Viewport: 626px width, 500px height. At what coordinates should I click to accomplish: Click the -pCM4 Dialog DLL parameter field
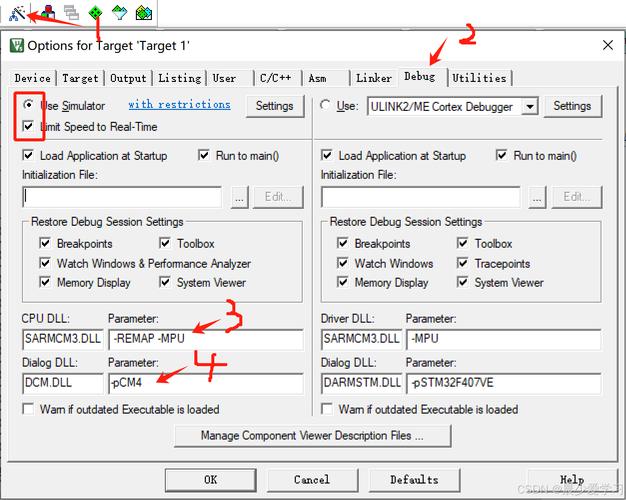pyautogui.click(x=205, y=384)
